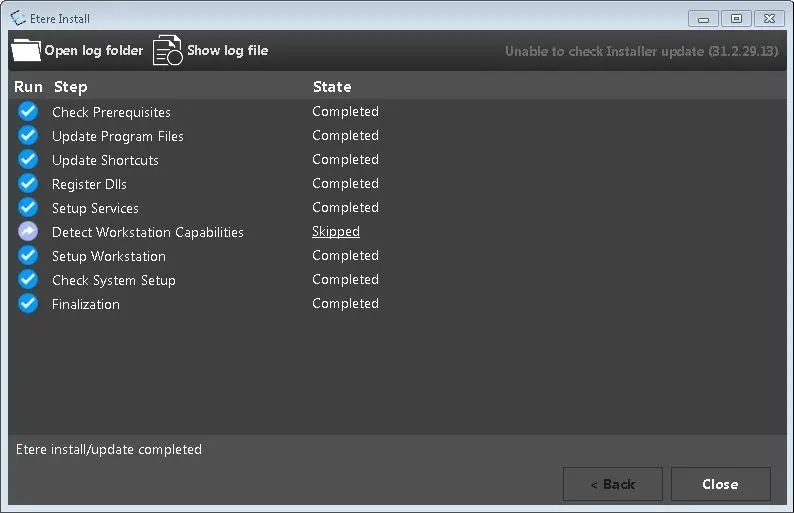Click the Setup Services completed icon
The height and width of the screenshot is (513, 794).
[28, 208]
